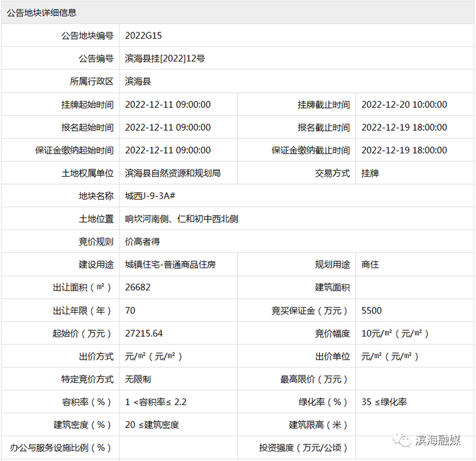This screenshot has width=476, height=461.
Task: Select the 报名截止时间 value 2022-12-19 18:00:00
Action: point(404,127)
